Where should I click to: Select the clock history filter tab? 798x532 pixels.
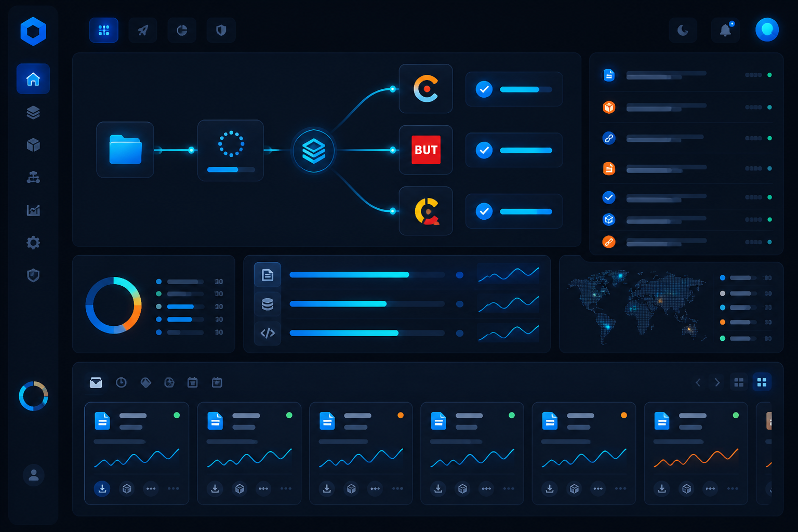point(121,382)
